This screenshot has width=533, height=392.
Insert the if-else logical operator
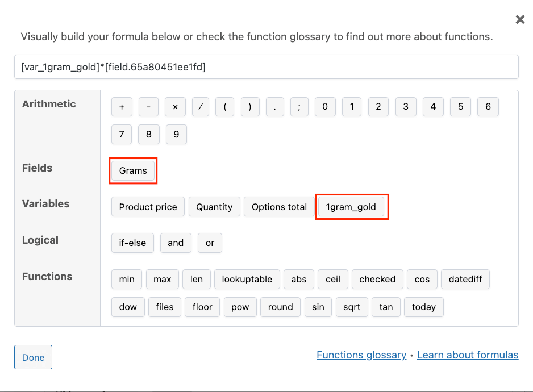coord(132,243)
